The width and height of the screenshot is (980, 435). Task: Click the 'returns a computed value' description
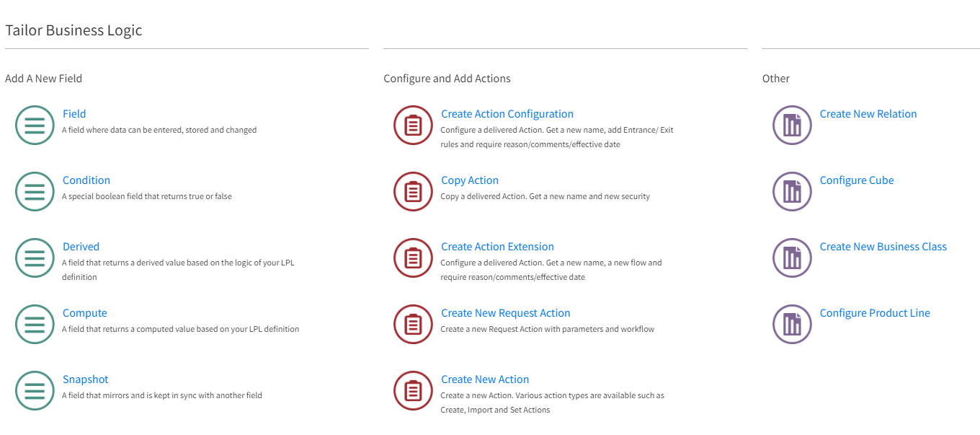(x=180, y=329)
